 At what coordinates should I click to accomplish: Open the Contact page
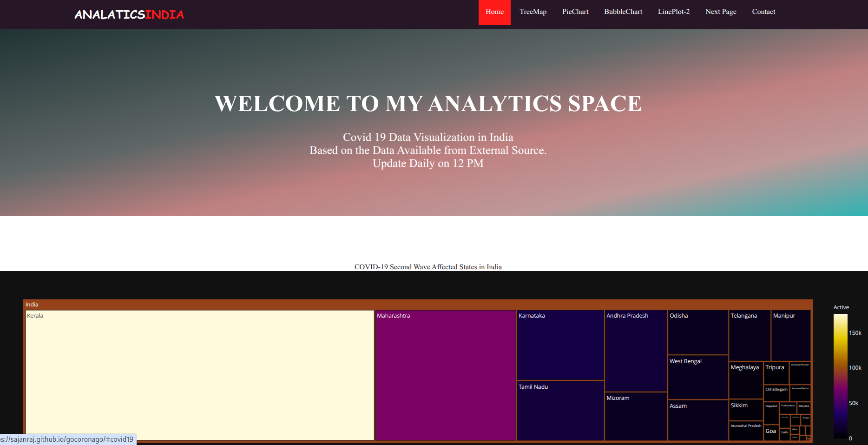(x=763, y=12)
